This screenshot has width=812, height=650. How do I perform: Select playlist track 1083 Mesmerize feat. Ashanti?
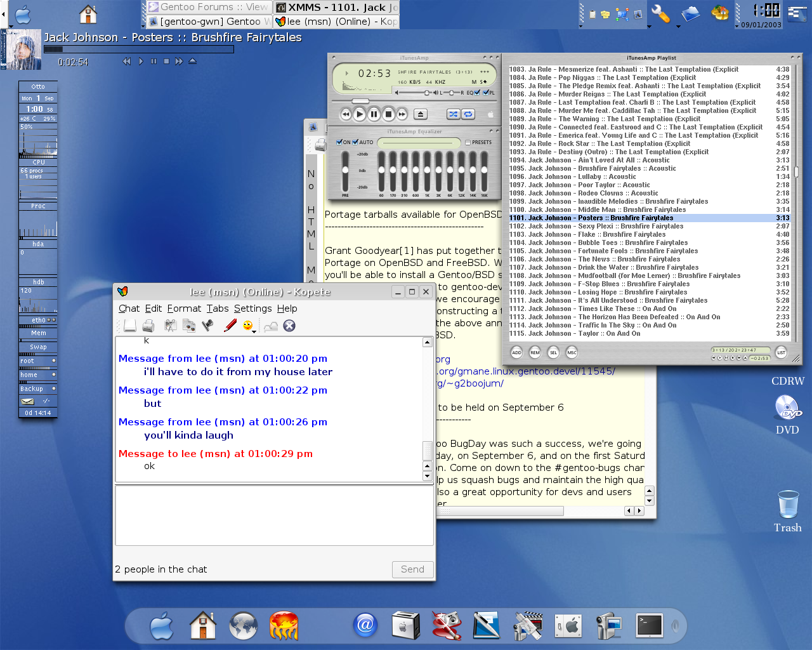(x=650, y=69)
